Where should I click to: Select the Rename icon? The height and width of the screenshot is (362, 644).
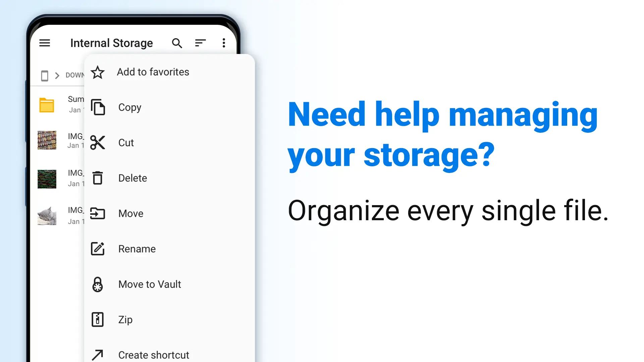tap(98, 248)
